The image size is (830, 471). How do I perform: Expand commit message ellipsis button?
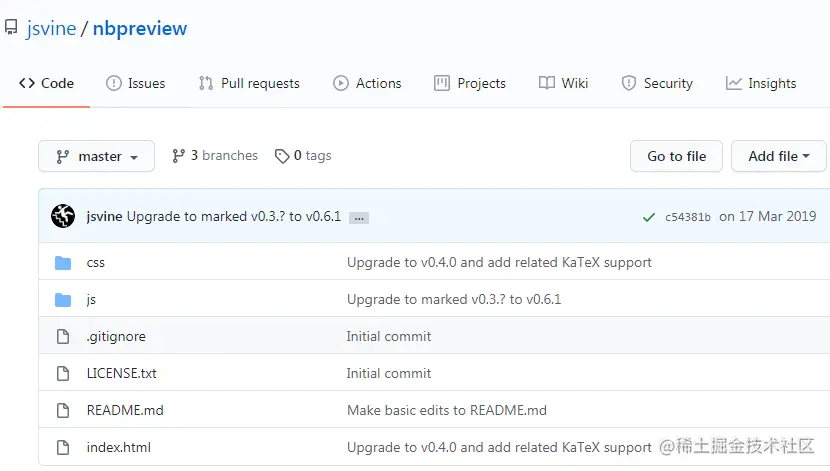(359, 218)
